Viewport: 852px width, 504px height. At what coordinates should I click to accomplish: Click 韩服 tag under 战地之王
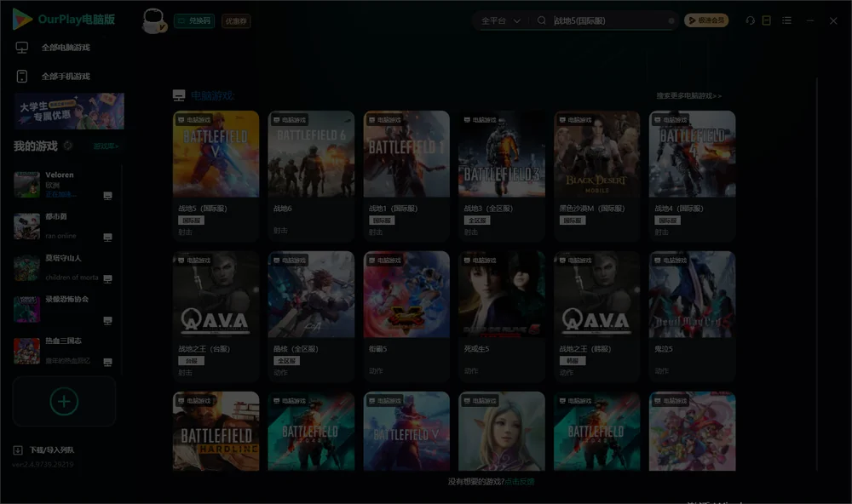click(x=573, y=361)
